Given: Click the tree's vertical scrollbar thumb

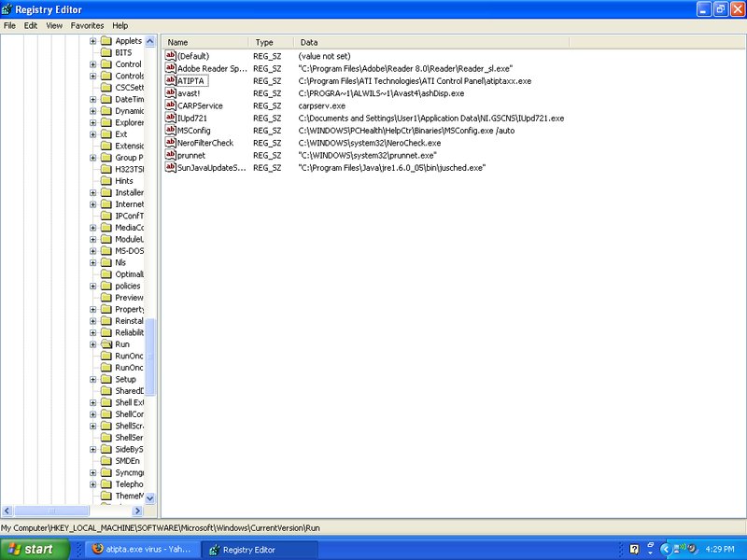Looking at the screenshot, I should coord(150,357).
